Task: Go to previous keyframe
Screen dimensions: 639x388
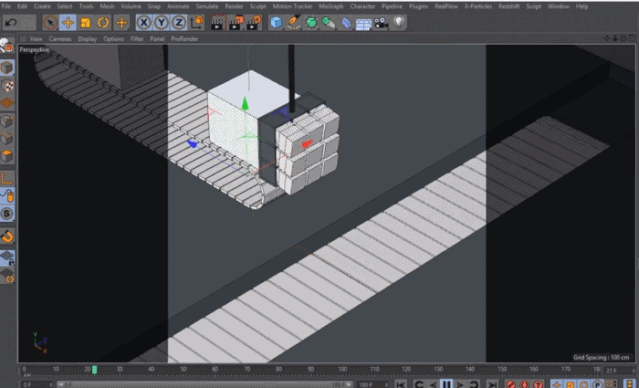Action: (x=419, y=384)
